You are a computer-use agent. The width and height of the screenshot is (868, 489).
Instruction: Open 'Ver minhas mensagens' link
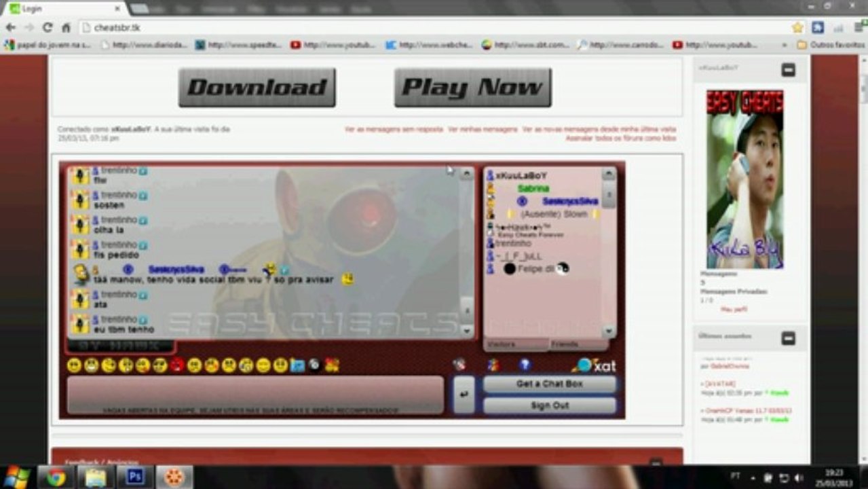click(483, 129)
